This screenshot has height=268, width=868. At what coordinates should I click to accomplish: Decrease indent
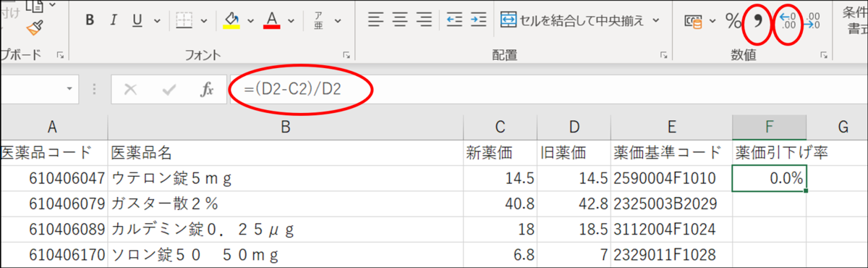coord(454,20)
